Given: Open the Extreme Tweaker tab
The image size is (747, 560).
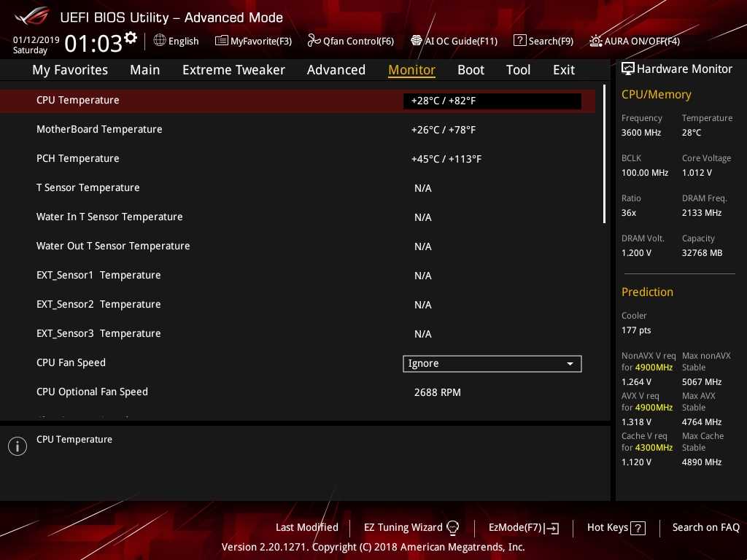Looking at the screenshot, I should click(x=233, y=70).
